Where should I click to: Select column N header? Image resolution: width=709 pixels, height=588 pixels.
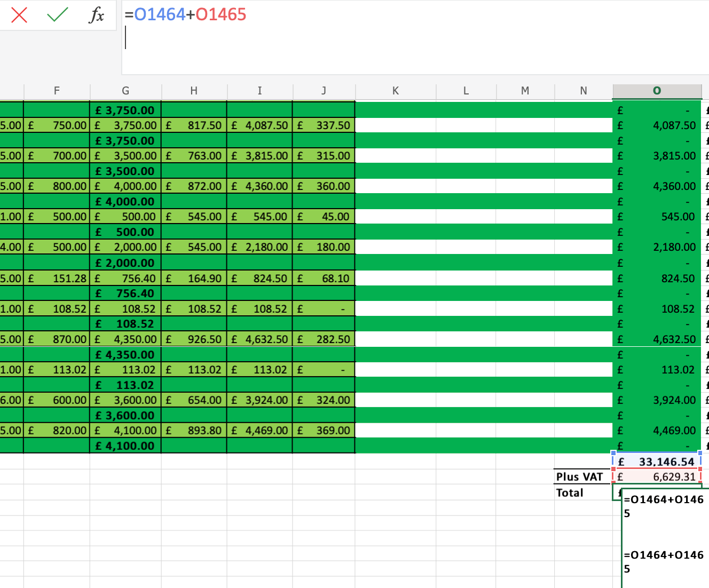583,91
